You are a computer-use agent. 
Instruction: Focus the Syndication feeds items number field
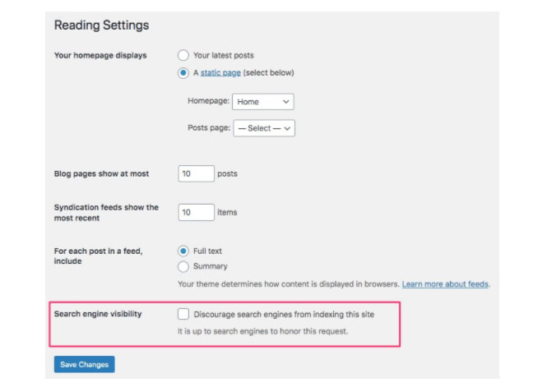coord(196,212)
